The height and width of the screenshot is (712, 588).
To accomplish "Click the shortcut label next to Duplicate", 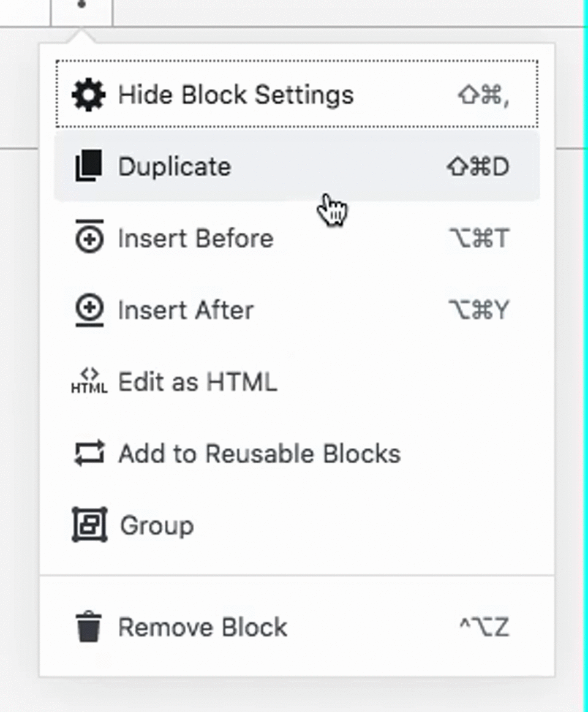I will coord(477,166).
